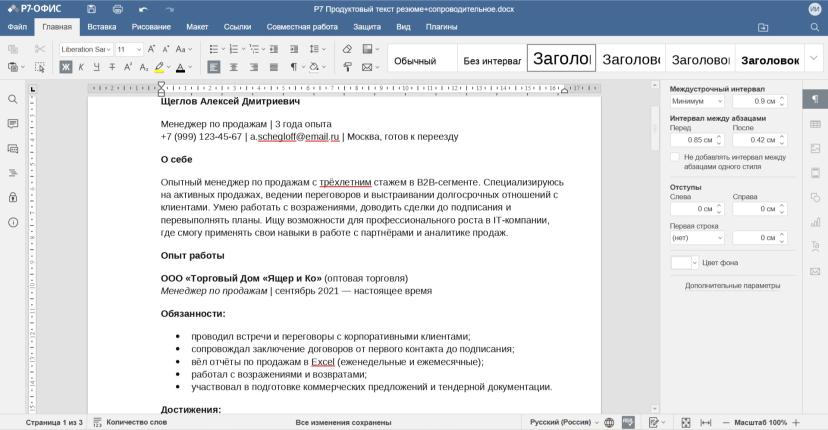Click the numbered list icon

pyautogui.click(x=234, y=49)
